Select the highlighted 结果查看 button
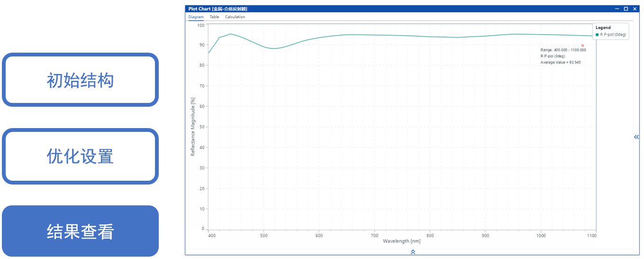Screen dimensions: 644x259 (80, 231)
